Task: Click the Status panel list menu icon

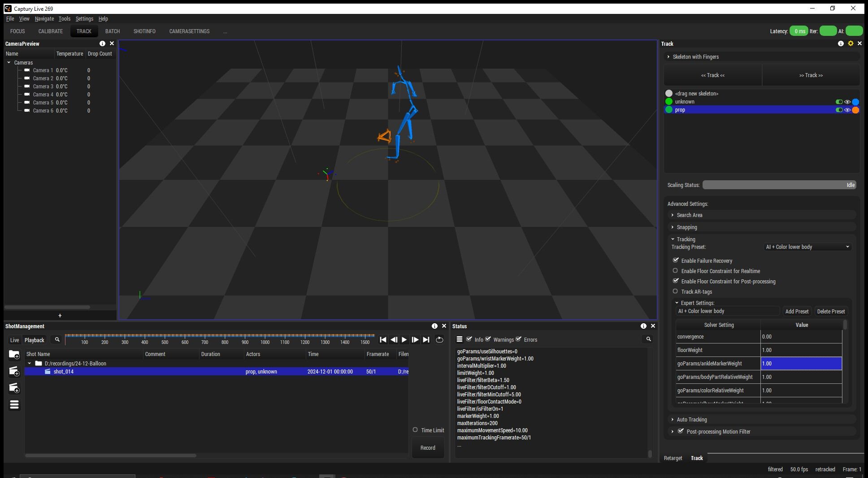Action: click(x=460, y=339)
